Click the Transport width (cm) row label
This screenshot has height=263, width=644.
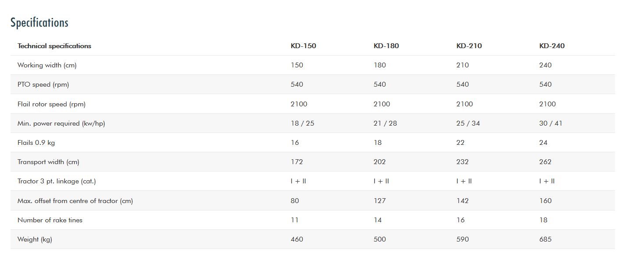coord(48,162)
